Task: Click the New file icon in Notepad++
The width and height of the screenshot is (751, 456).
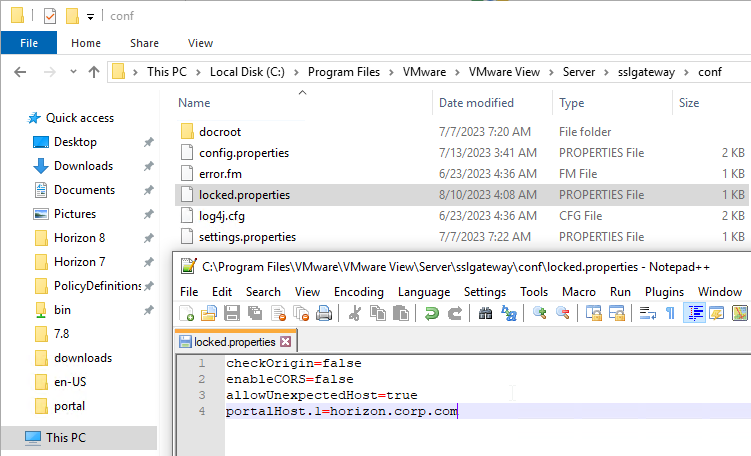Action: 186,314
